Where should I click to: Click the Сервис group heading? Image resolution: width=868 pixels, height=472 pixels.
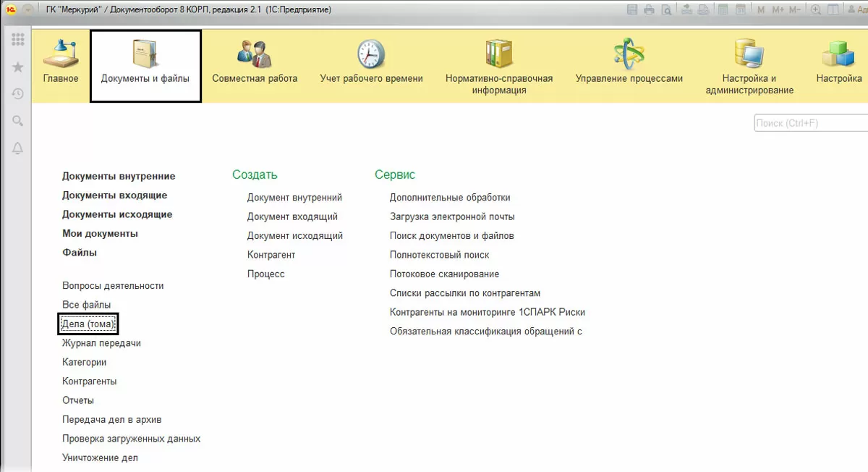[x=395, y=175]
